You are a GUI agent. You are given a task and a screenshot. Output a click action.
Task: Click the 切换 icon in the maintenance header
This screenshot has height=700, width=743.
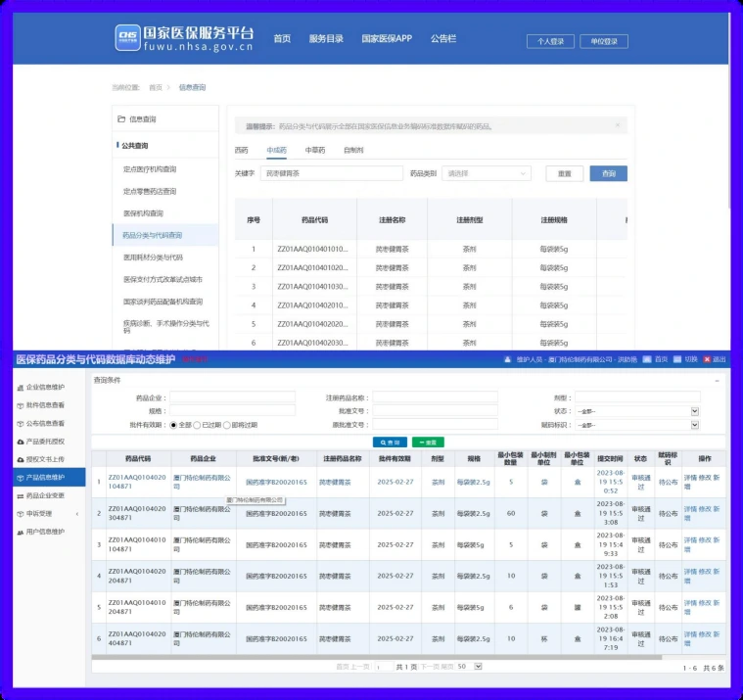[677, 359]
